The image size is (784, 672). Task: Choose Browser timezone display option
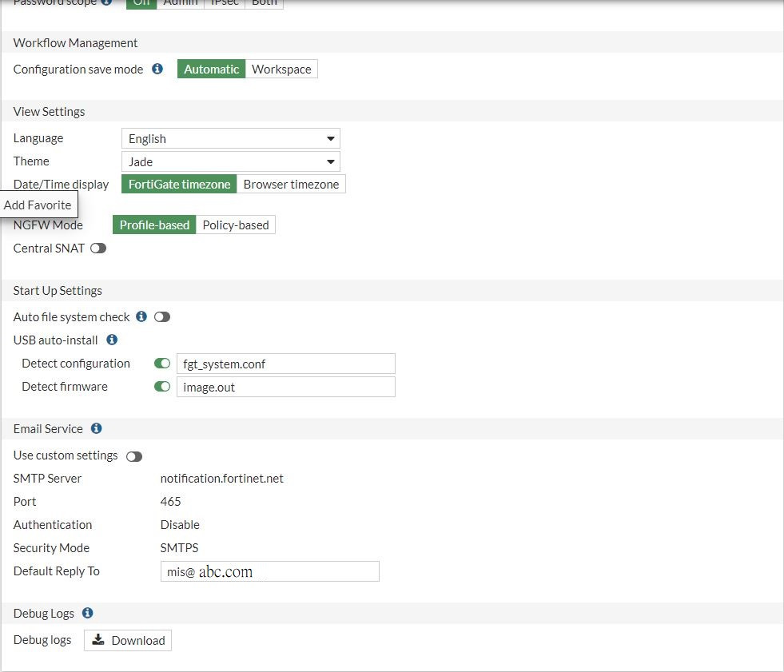(291, 184)
